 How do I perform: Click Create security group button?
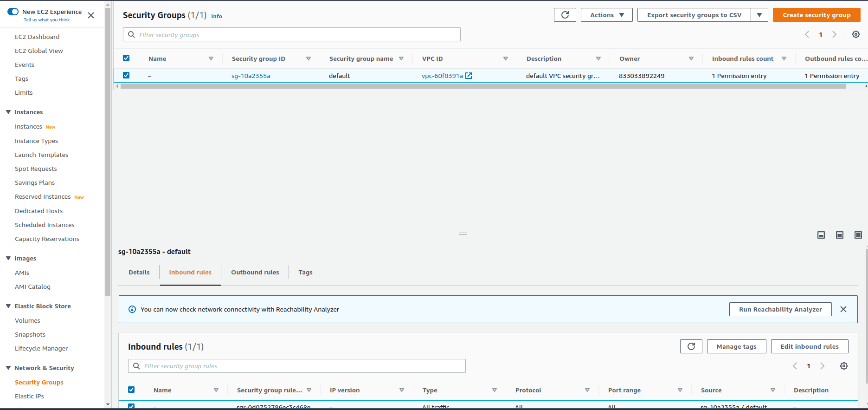tap(817, 15)
